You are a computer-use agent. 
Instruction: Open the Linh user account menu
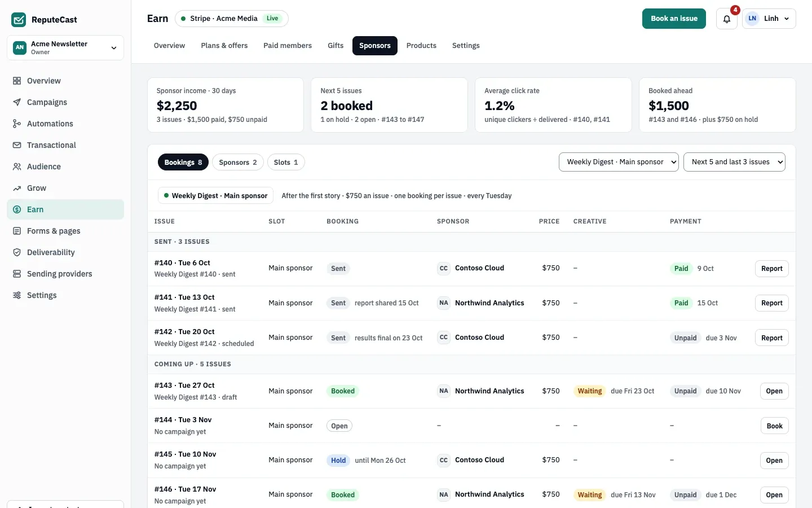(769, 19)
